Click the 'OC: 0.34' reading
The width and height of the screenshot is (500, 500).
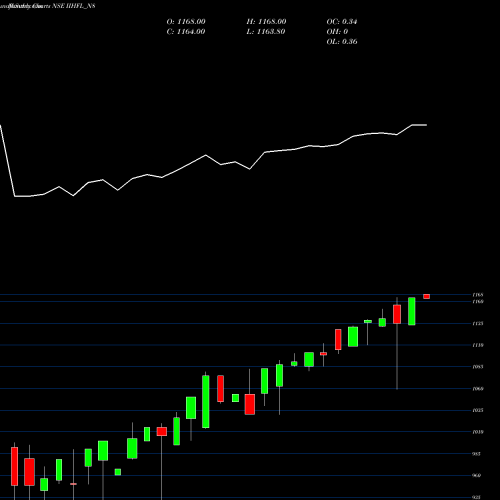tap(342, 22)
